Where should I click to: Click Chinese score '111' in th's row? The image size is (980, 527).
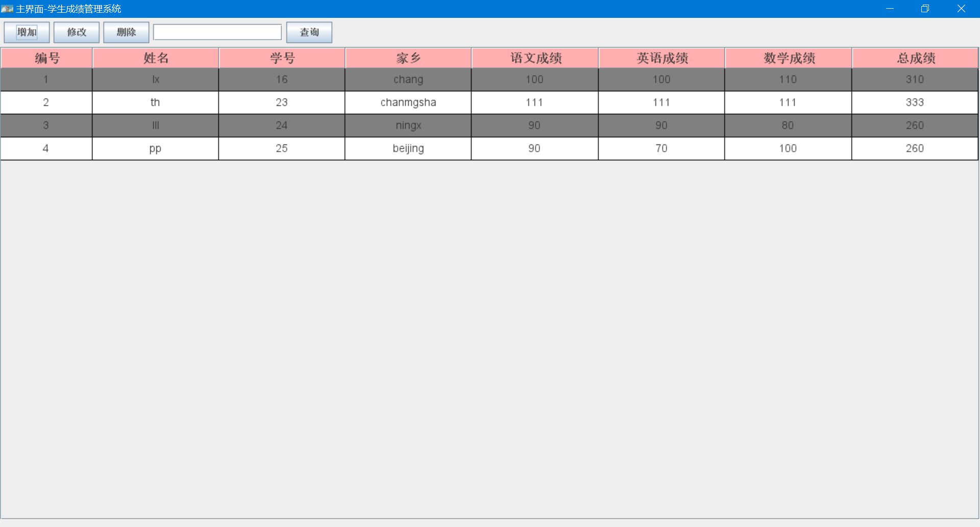pos(534,103)
